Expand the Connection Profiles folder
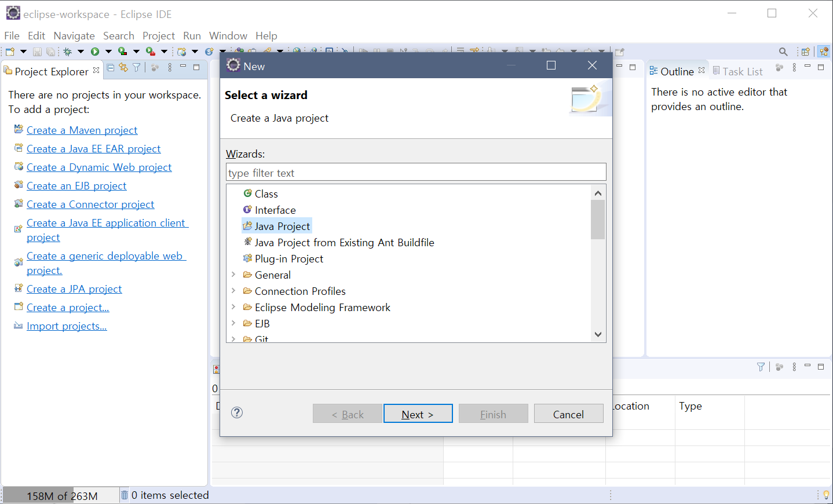 click(x=233, y=291)
